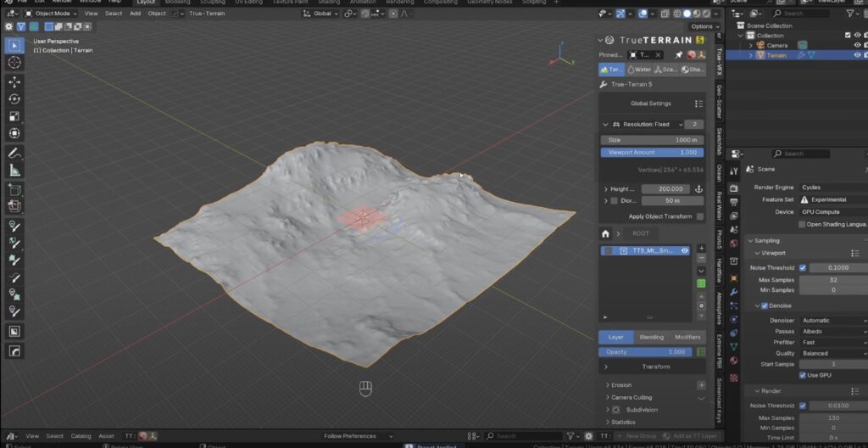Toggle the Denoise checkbox
This screenshot has width=868, height=448.
[x=765, y=305]
